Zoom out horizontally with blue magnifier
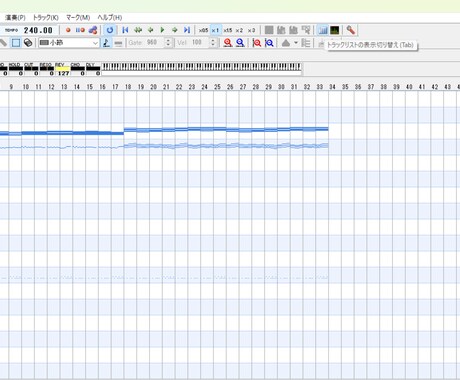Image resolution: width=460 pixels, height=380 pixels. click(240, 43)
